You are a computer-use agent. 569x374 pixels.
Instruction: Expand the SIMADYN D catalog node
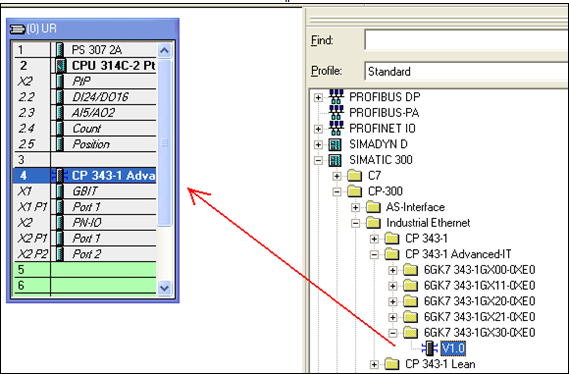click(x=318, y=144)
